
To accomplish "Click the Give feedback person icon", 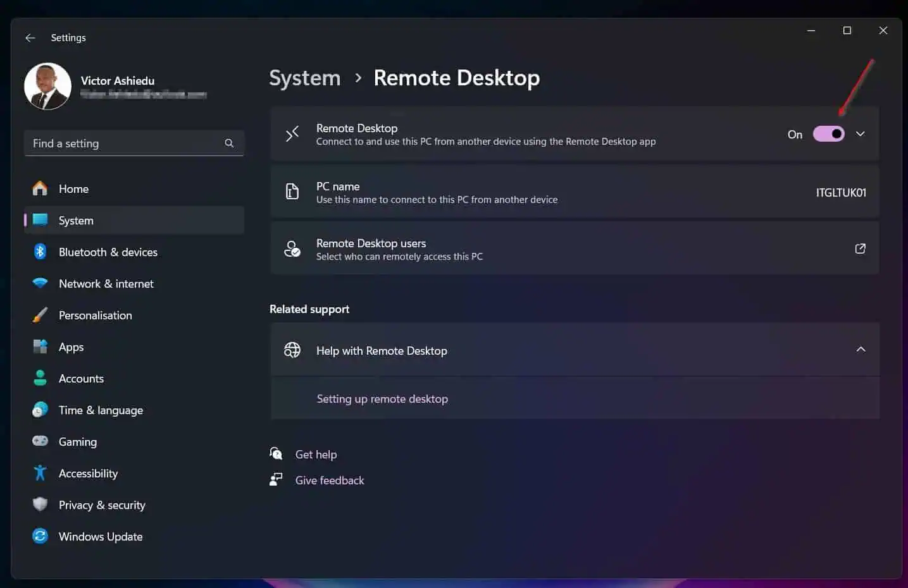I will click(x=276, y=479).
